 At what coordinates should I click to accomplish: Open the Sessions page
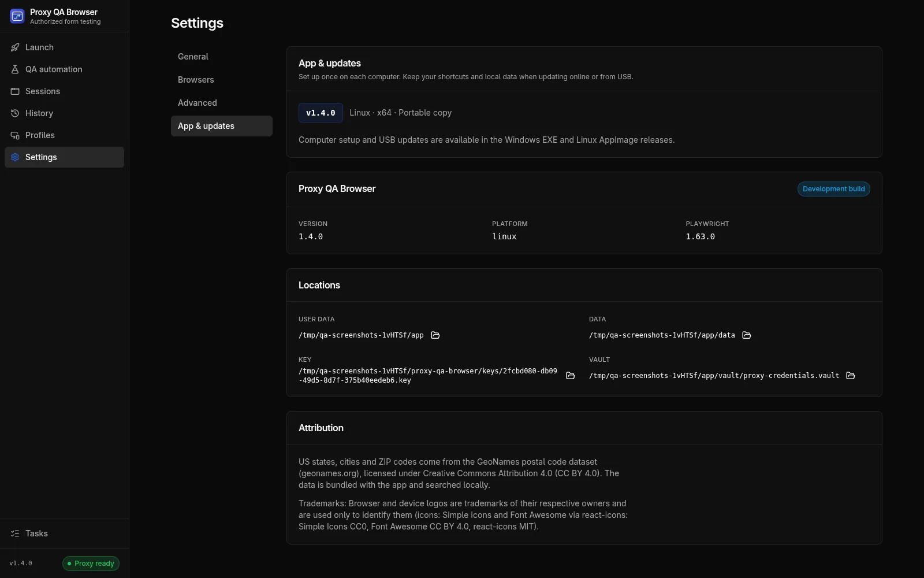point(64,91)
